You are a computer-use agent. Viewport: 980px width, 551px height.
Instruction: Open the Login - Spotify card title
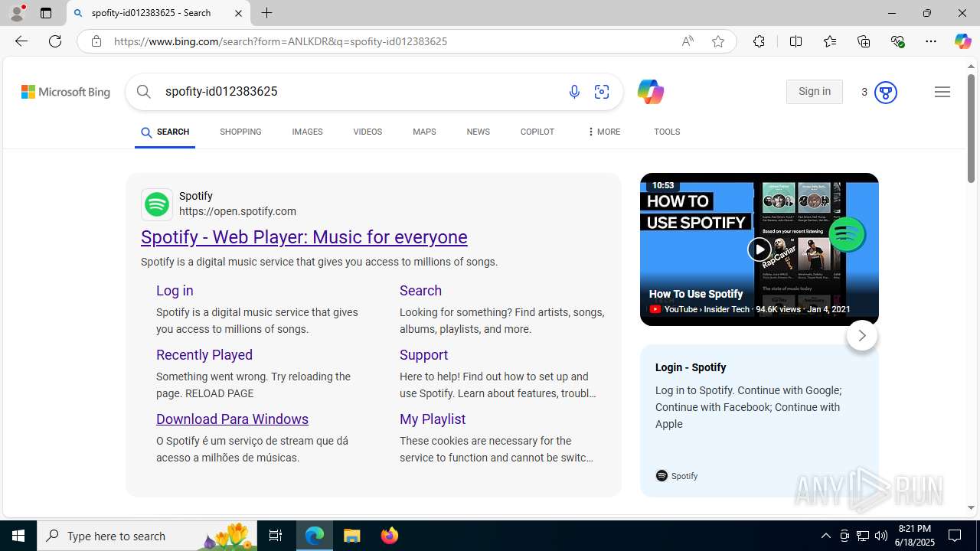[691, 367]
